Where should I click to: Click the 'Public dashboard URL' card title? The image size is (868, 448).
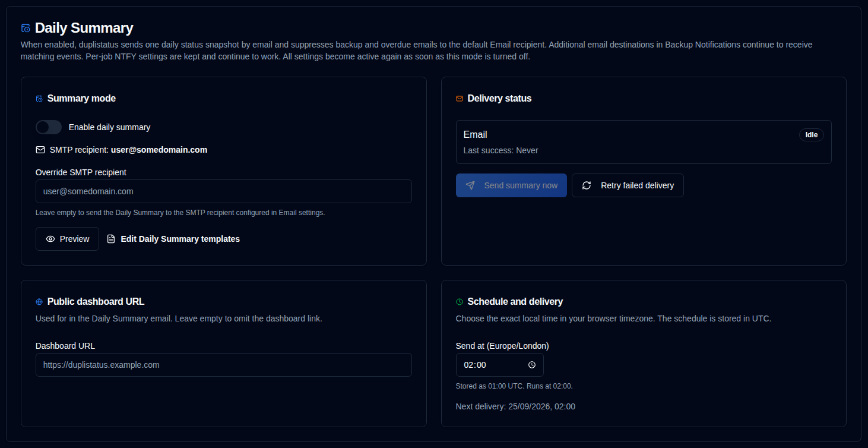[x=96, y=302]
